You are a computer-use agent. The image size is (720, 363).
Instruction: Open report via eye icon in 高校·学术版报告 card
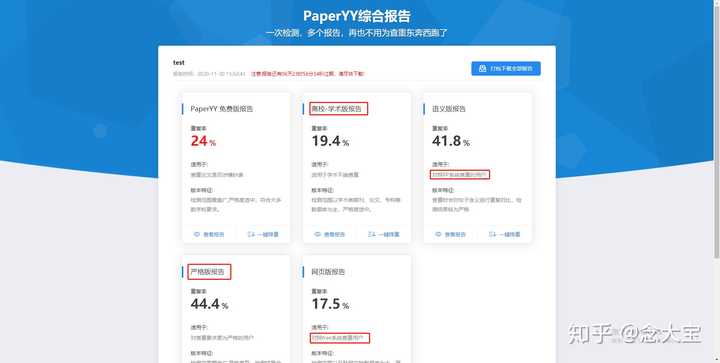[317, 234]
